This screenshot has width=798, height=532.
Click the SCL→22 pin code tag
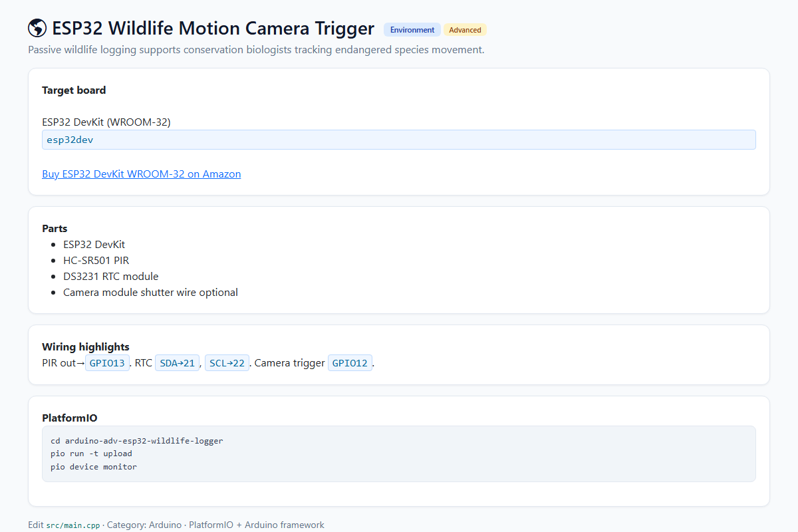coord(227,363)
